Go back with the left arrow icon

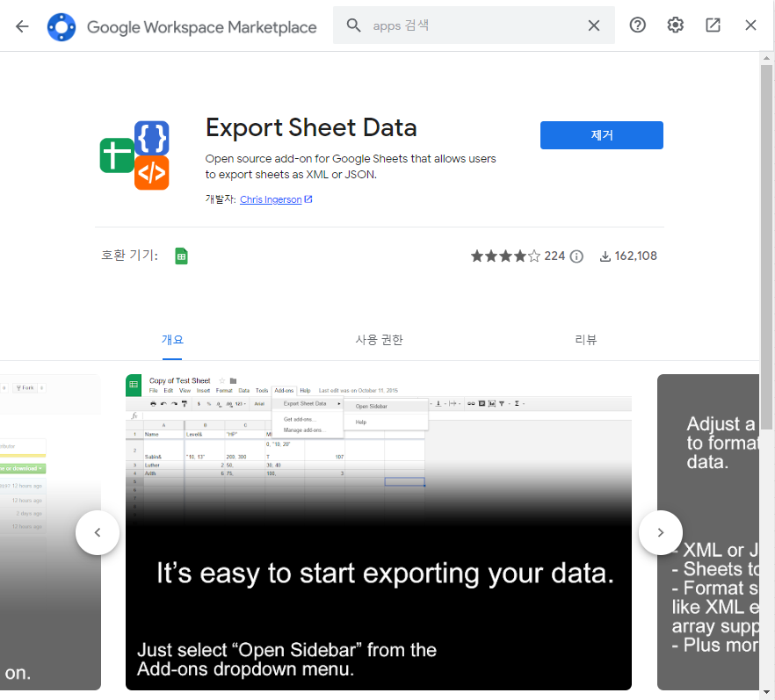pos(22,26)
